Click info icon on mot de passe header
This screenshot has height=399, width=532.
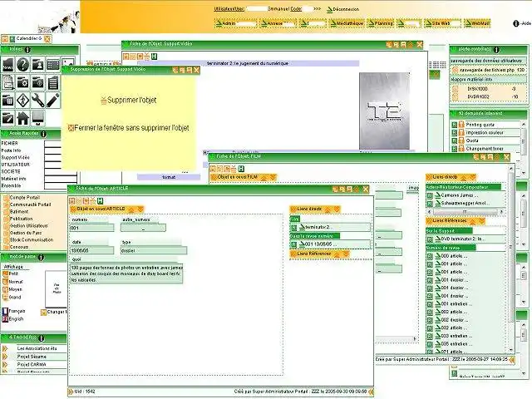pos(41,258)
